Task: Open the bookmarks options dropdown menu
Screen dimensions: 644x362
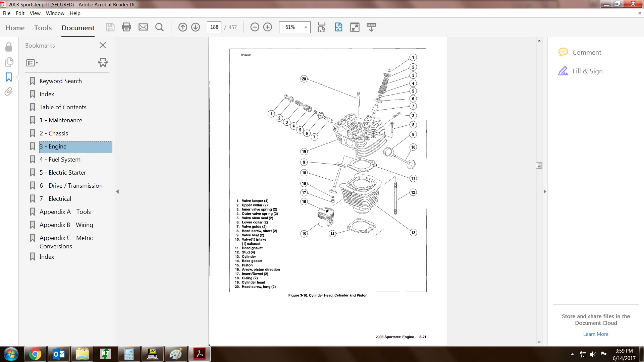Action: pyautogui.click(x=32, y=63)
